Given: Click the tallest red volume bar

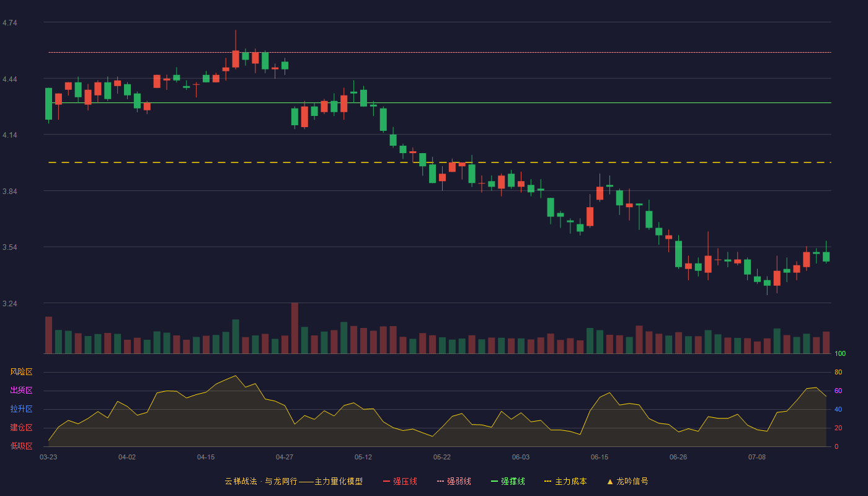Looking at the screenshot, I should (x=294, y=328).
